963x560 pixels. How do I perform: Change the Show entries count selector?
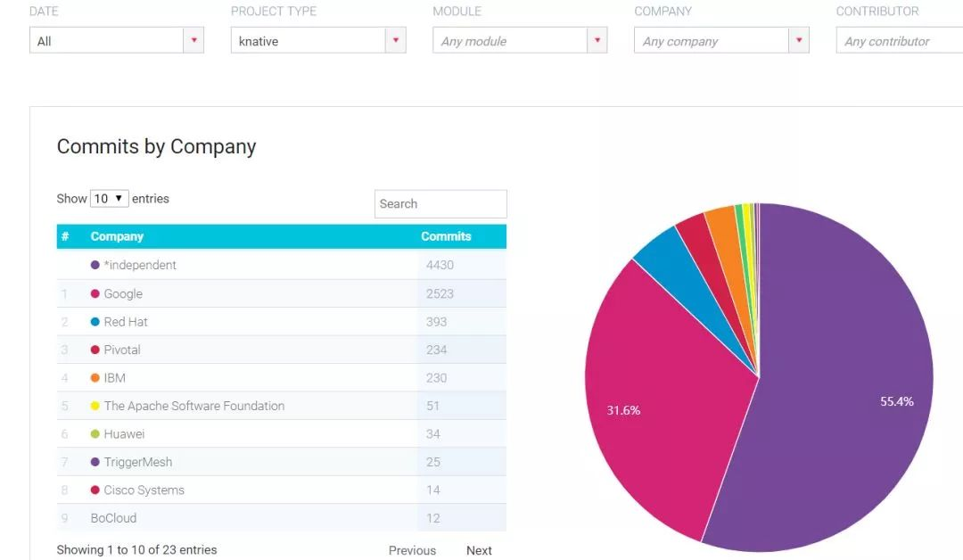click(x=110, y=198)
